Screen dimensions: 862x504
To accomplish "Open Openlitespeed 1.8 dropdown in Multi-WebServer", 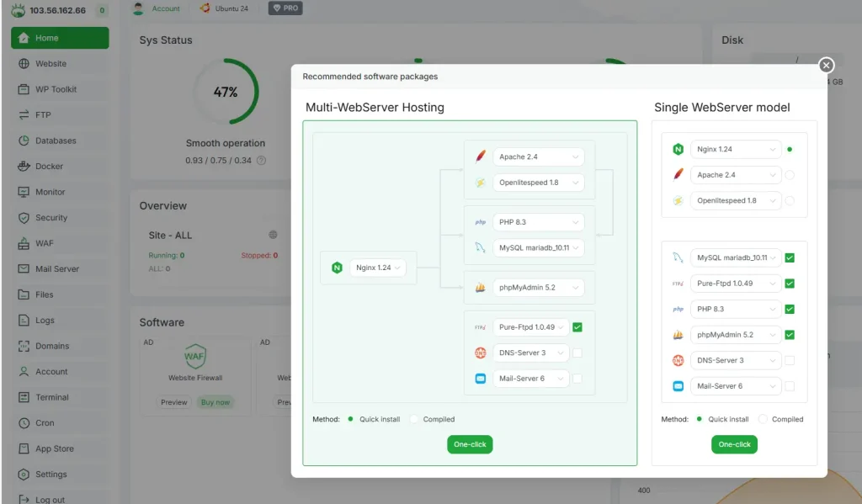I will pos(538,183).
